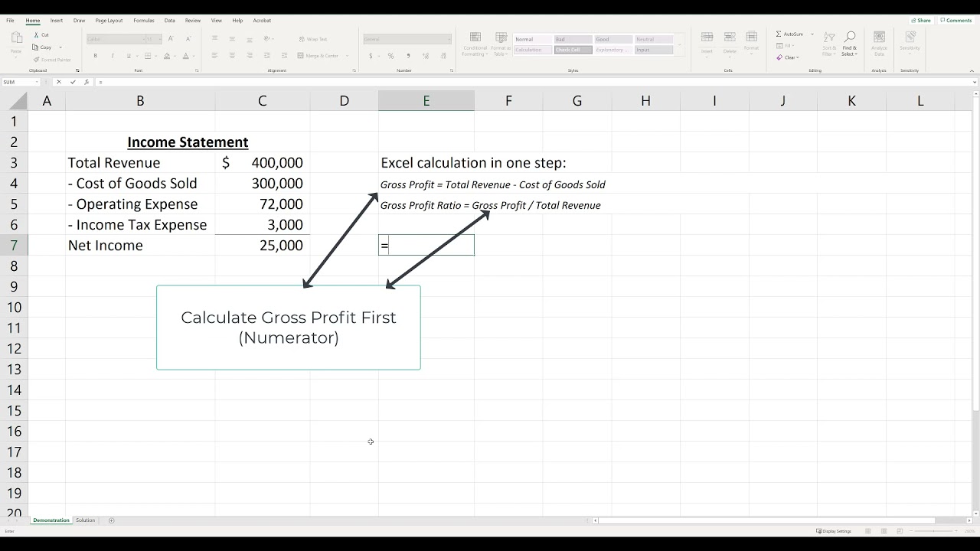The image size is (980, 551).
Task: Click the Increase Indent icon
Action: [x=284, y=56]
